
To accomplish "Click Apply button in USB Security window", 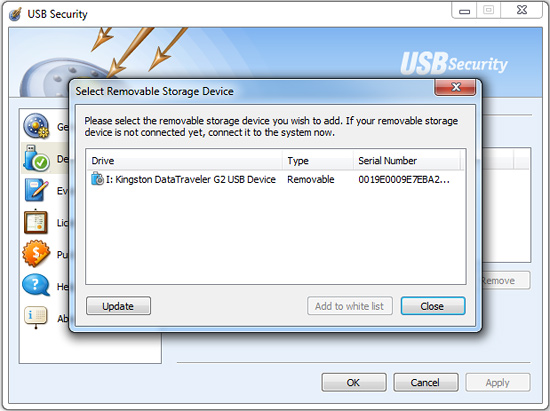I will (497, 382).
